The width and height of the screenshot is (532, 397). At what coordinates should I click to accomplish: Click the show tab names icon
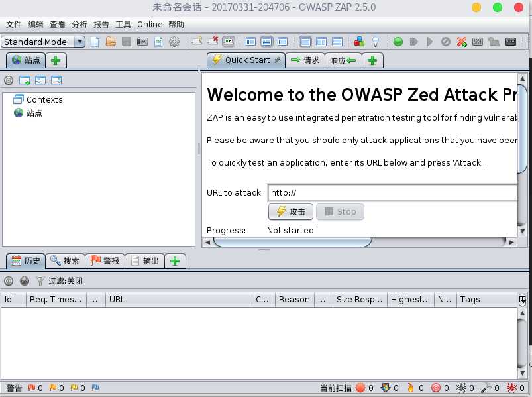click(x=197, y=41)
